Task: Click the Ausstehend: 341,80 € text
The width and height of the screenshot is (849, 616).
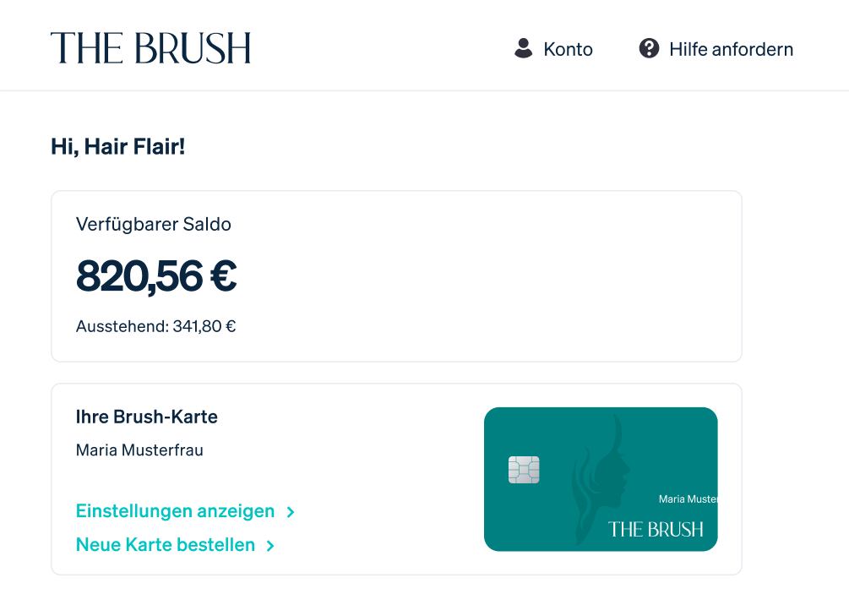Action: (x=155, y=326)
